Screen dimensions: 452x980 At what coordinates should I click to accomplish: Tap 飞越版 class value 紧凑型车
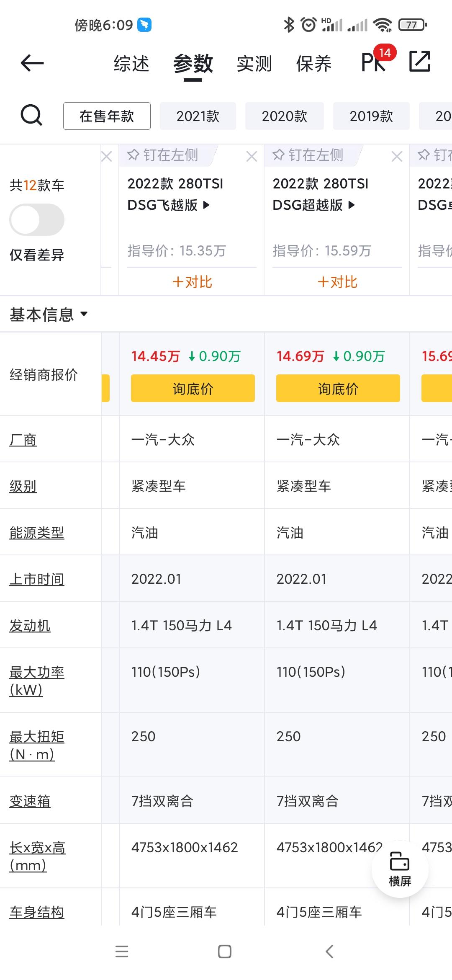tap(158, 486)
